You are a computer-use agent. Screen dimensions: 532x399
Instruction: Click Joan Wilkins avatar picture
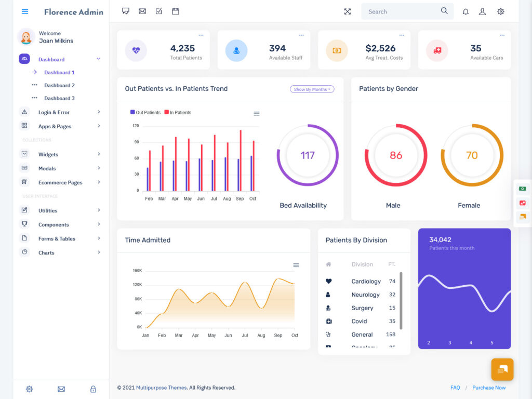26,37
